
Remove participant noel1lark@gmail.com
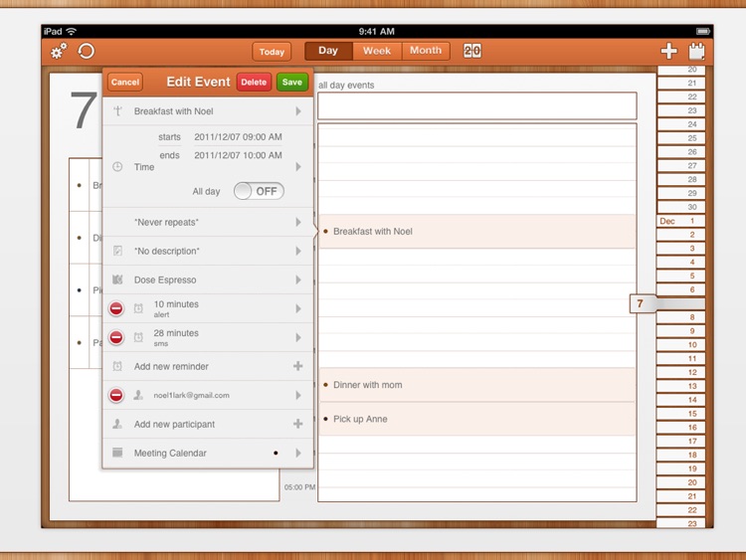tap(116, 395)
